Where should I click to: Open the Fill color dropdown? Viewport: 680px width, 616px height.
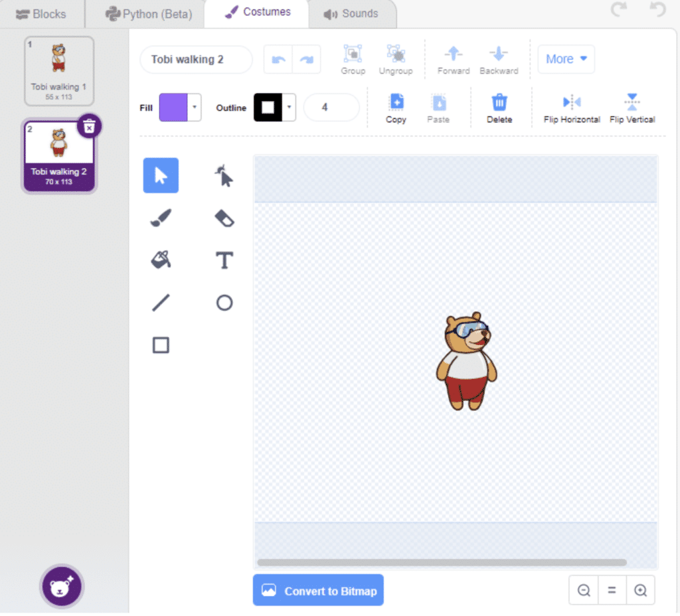click(195, 107)
